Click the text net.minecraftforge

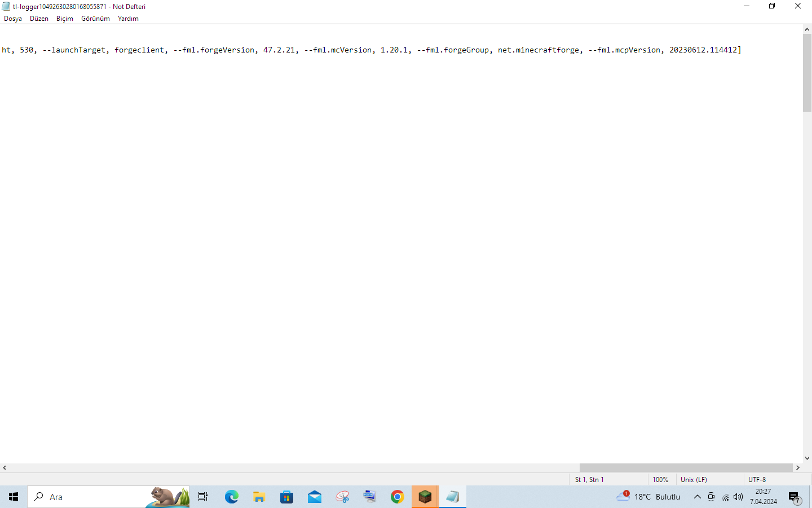tap(538, 50)
